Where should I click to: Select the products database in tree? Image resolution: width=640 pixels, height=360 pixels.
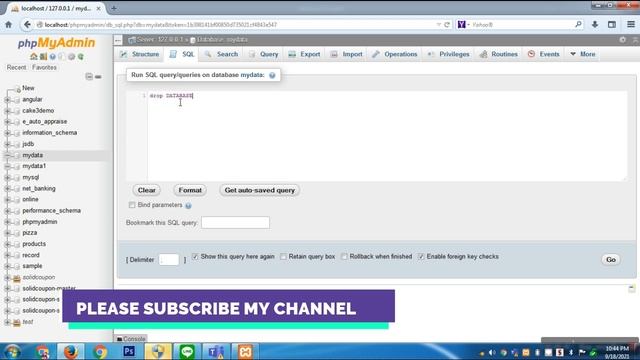pos(34,244)
